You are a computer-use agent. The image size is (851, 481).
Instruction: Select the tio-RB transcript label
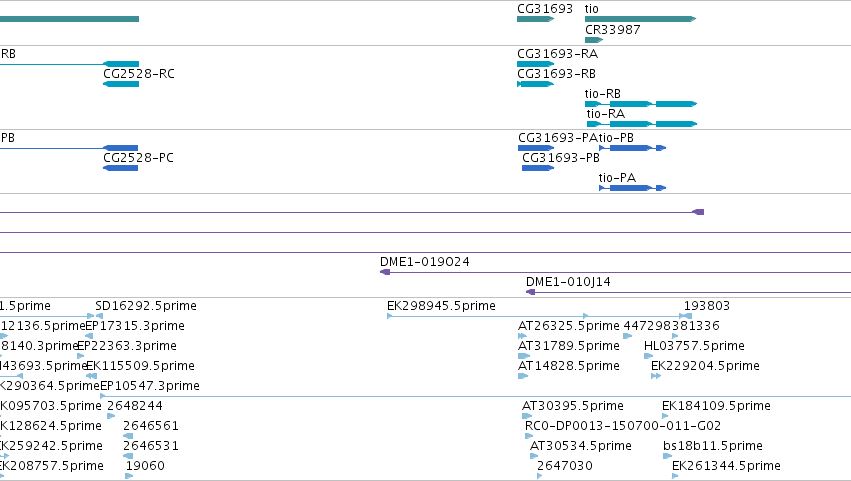point(602,94)
